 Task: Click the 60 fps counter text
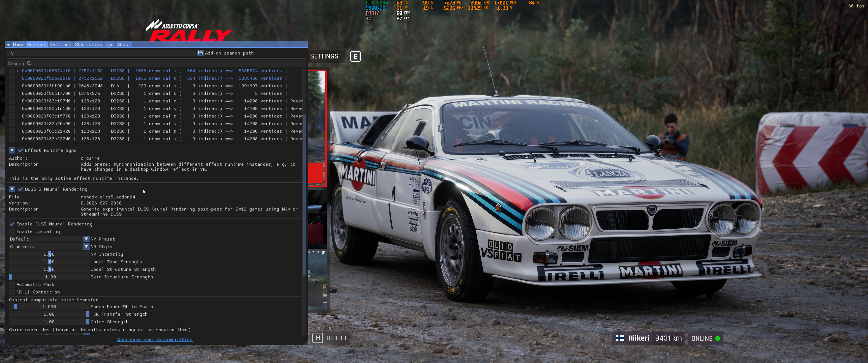click(x=856, y=6)
